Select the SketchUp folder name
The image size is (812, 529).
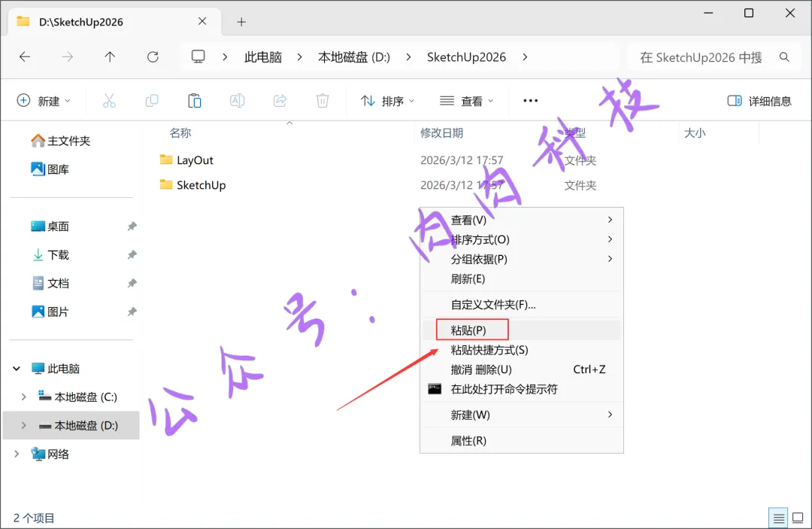[201, 185]
